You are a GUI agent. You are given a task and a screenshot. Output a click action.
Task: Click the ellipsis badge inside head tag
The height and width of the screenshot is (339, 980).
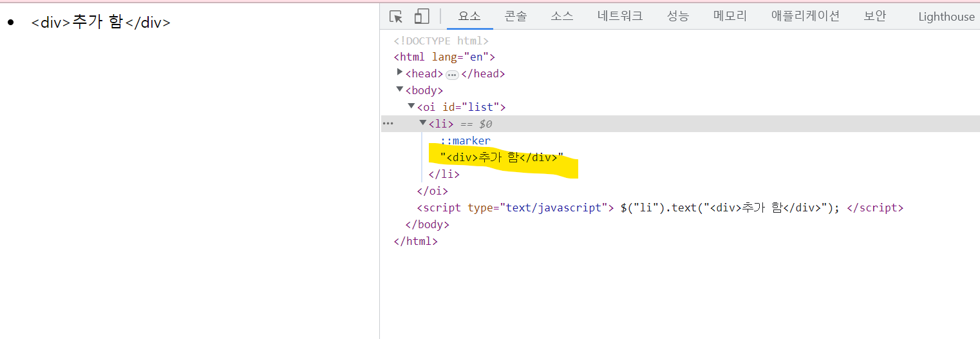tap(452, 74)
